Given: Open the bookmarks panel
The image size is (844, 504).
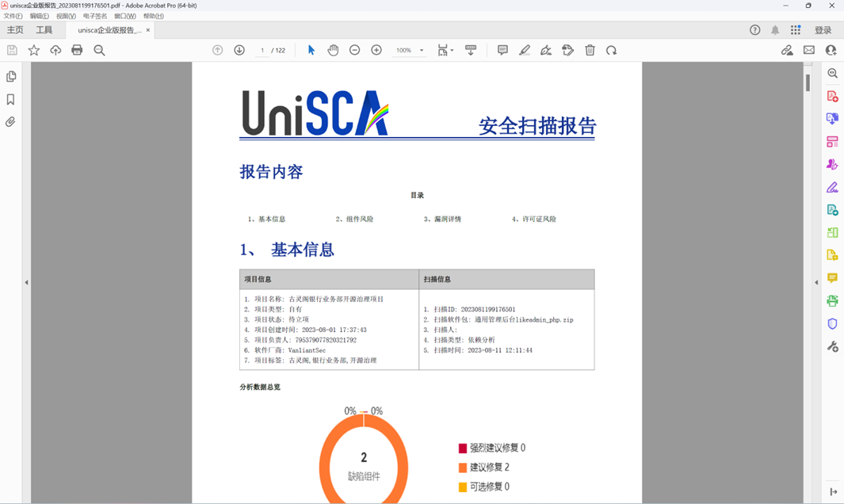Looking at the screenshot, I should pos(11,100).
